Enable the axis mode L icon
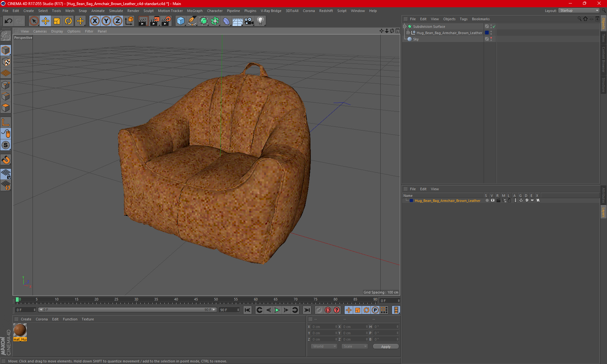The height and width of the screenshot is (364, 607). tap(6, 122)
